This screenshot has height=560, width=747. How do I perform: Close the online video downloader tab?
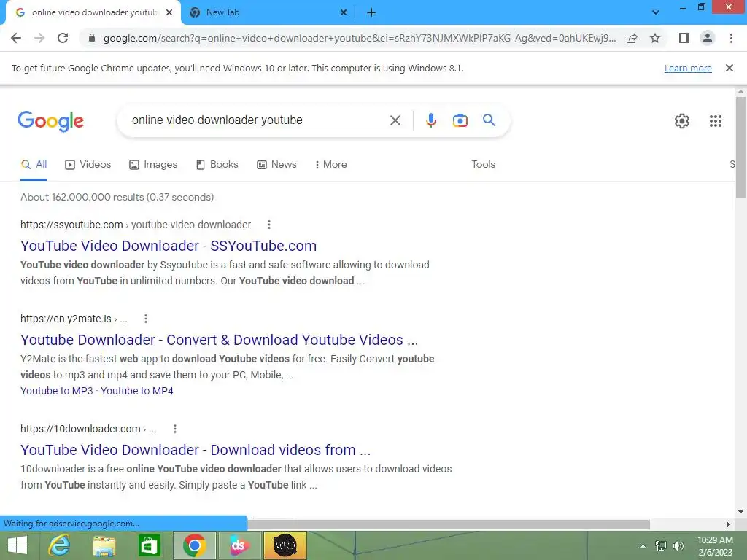click(169, 13)
